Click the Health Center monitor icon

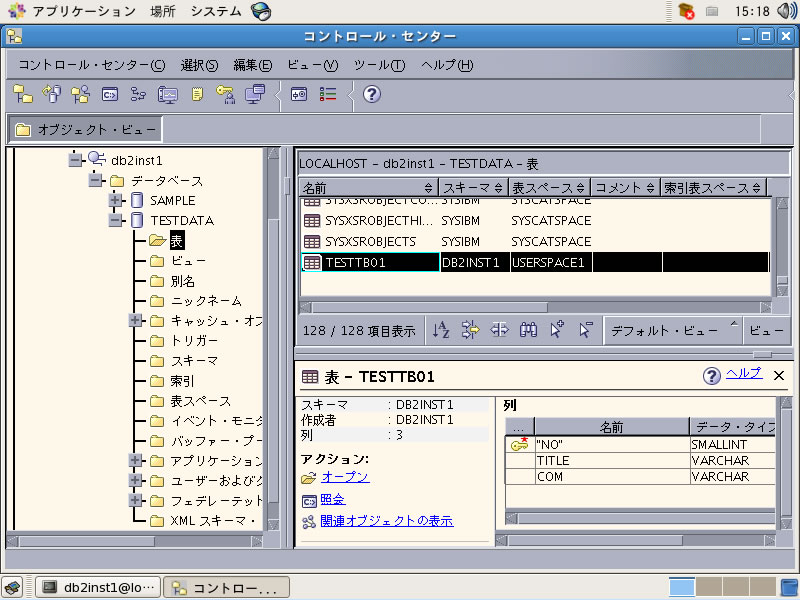(168, 94)
